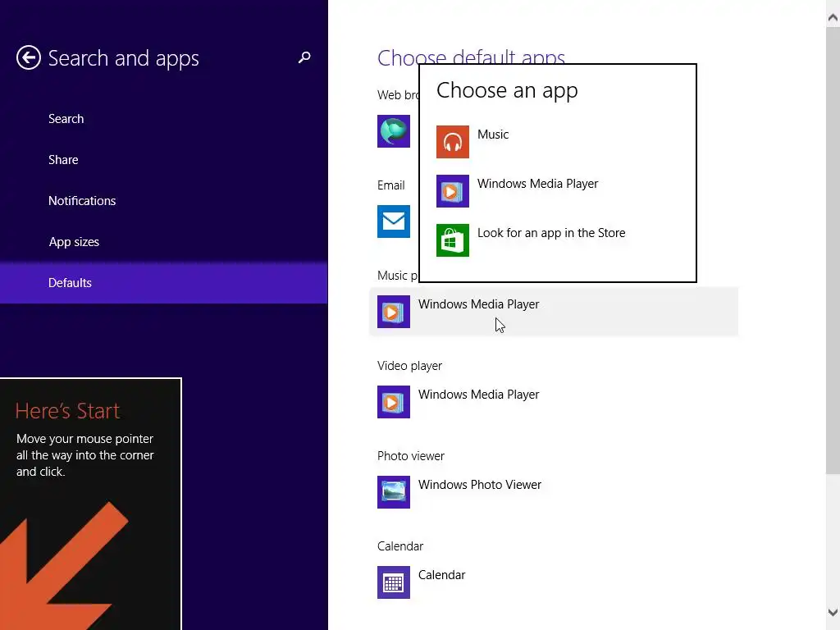
Task: Click the Search and apps heading
Action: (123, 58)
